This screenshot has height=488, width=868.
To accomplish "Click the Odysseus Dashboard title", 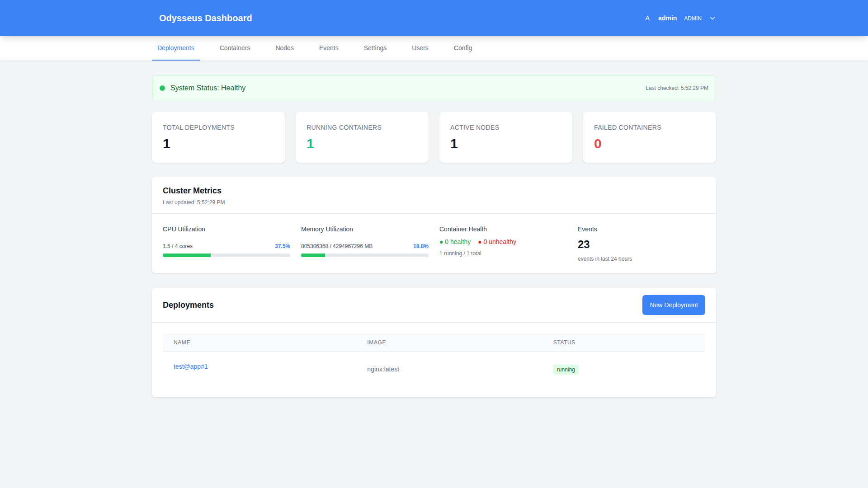I will coord(205,18).
